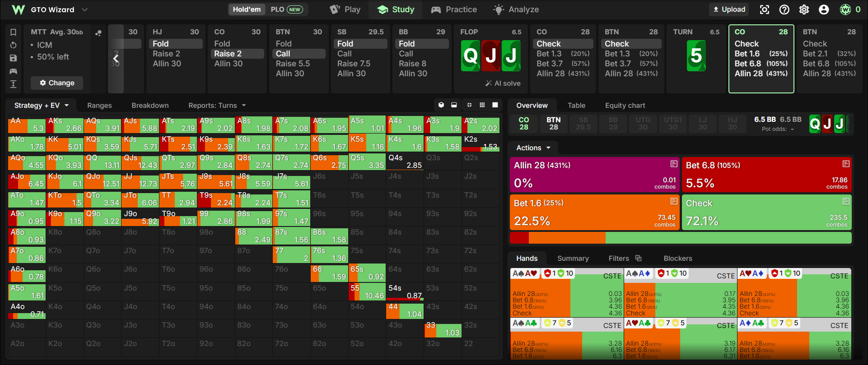Screen dimensions: 868x365
Task: Expand the GTO Wizard title dropdown
Action: (x=84, y=9)
